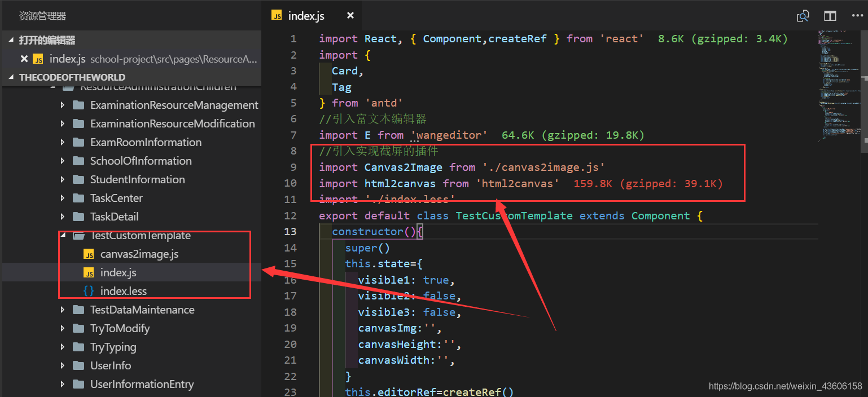Open the TryTyping folder label
Viewport: 868px width, 397px height.
[x=113, y=347]
